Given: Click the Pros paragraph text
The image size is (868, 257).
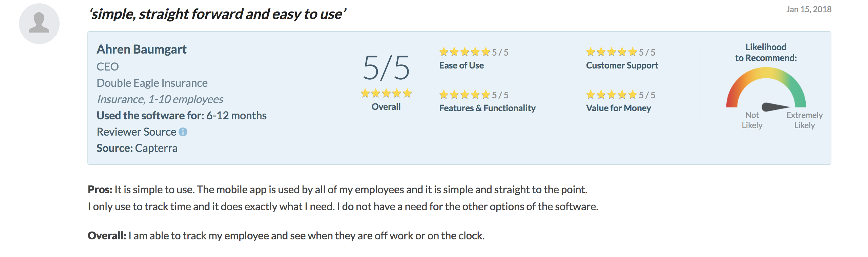Looking at the screenshot, I should (343, 198).
